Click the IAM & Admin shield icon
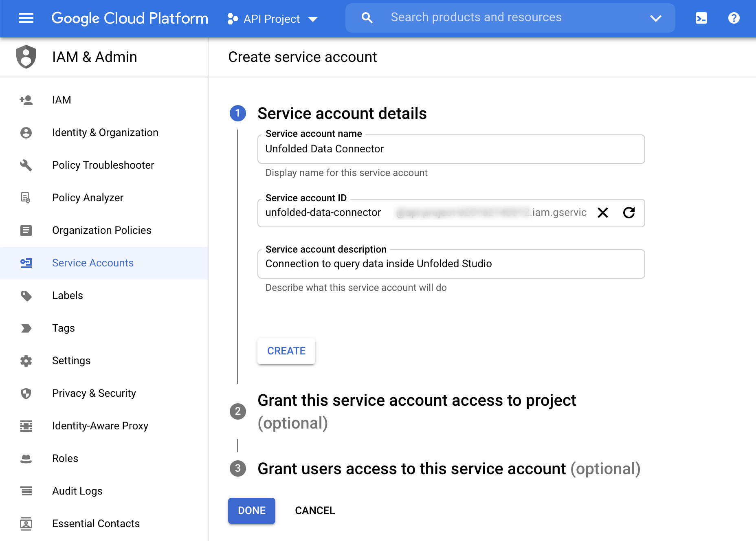This screenshot has height=541, width=756. 26,57
